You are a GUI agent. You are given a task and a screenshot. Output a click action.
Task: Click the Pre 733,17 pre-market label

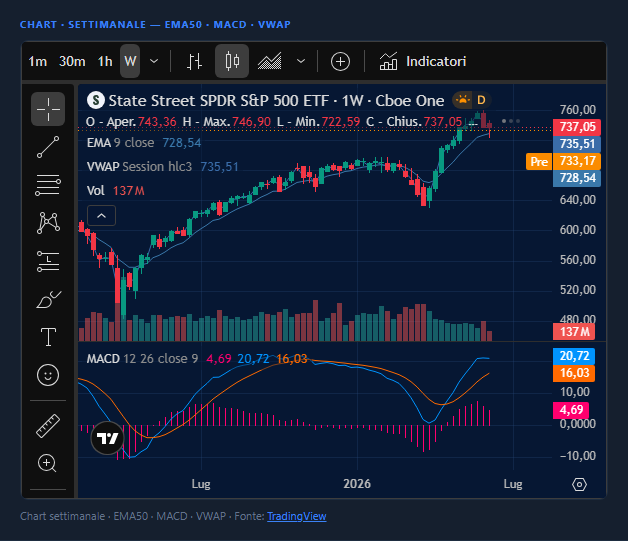point(563,161)
